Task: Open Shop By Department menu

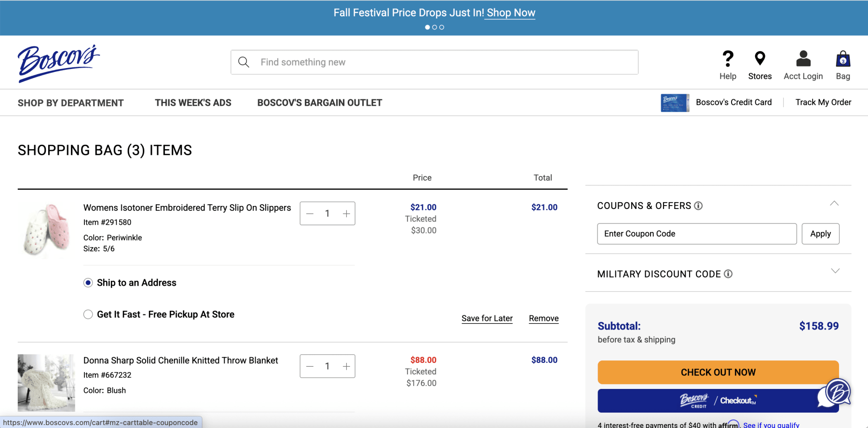Action: coord(71,103)
